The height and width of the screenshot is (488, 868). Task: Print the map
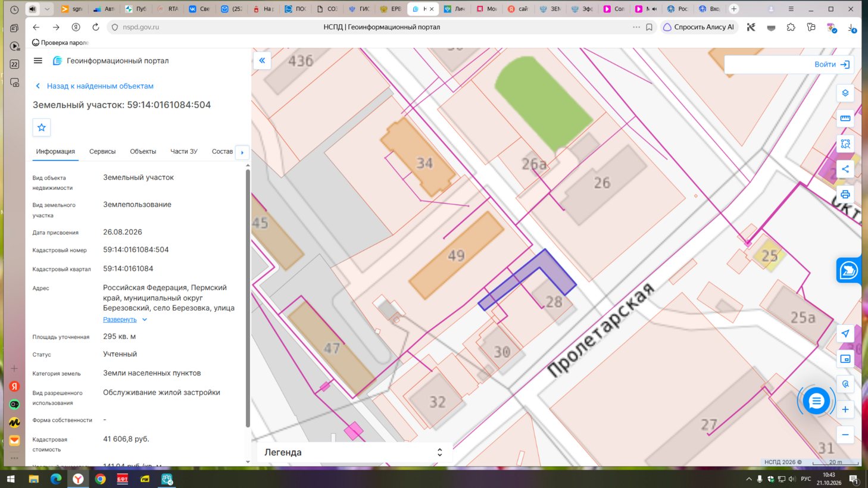tap(845, 195)
